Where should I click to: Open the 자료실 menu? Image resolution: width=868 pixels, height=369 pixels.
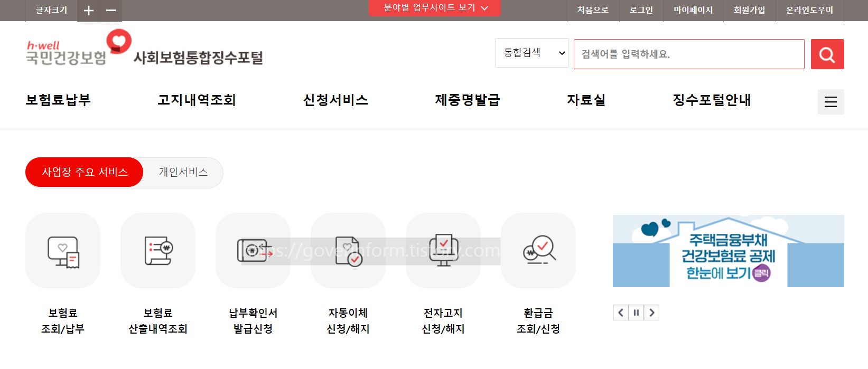coord(586,100)
